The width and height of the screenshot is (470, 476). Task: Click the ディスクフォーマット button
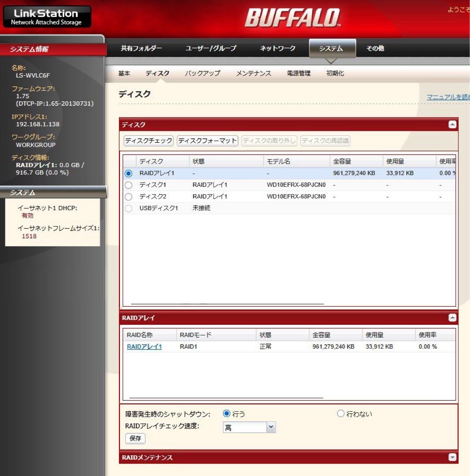[x=207, y=141]
